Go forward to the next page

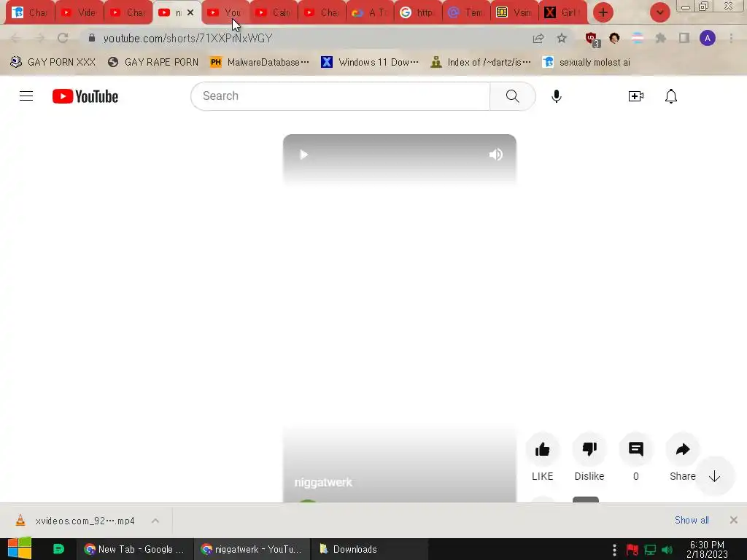[39, 38]
